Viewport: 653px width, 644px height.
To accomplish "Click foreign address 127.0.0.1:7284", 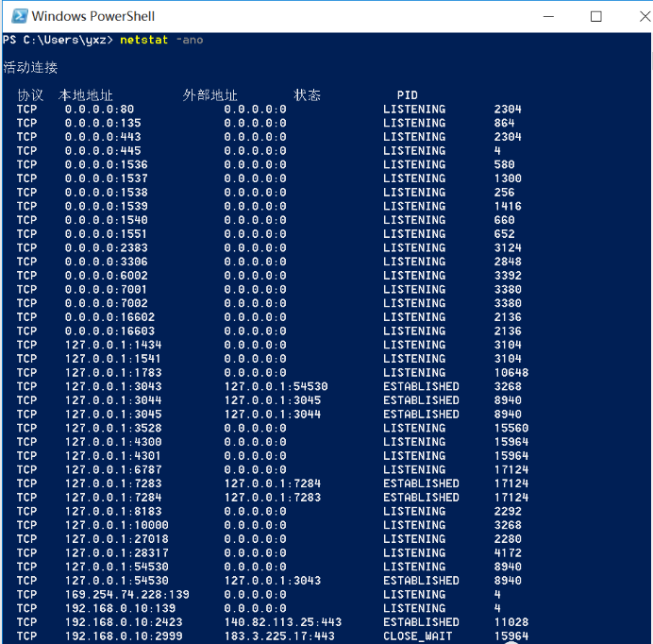I will 273,483.
